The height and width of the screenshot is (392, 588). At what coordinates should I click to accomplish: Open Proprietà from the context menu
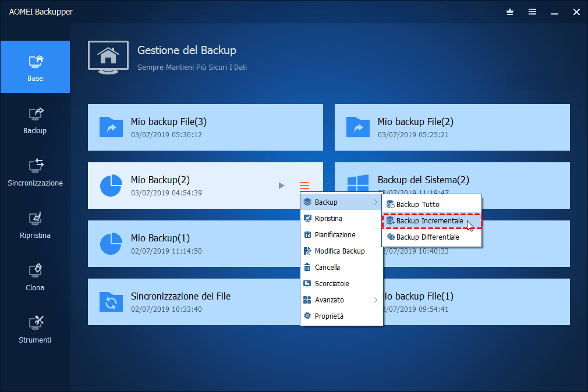tap(342, 316)
